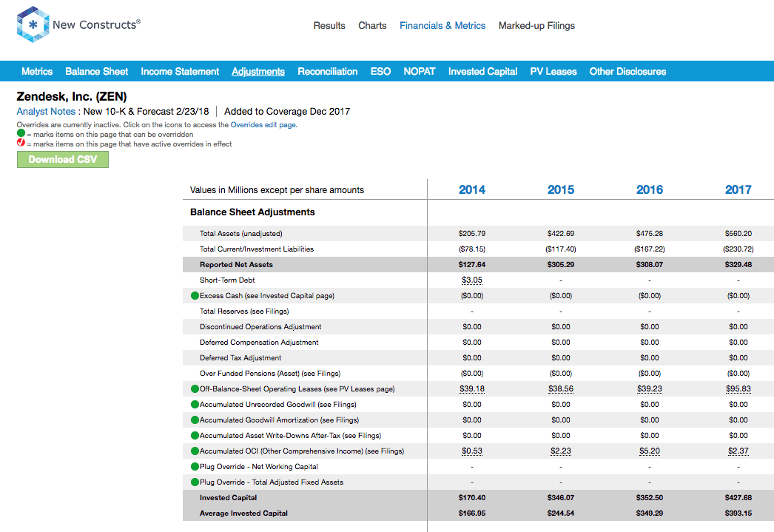
Task: Click the 2017 column header
Action: [x=738, y=189]
